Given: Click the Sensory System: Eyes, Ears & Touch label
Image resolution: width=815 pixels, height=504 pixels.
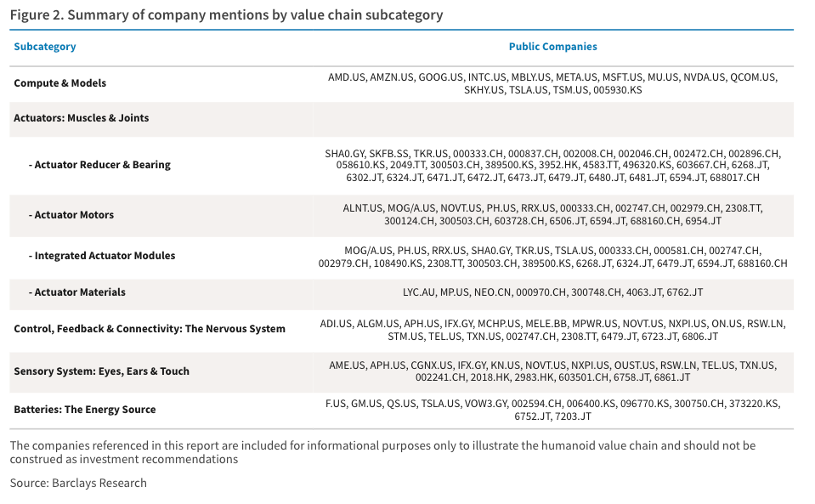Looking at the screenshot, I should click(101, 371).
